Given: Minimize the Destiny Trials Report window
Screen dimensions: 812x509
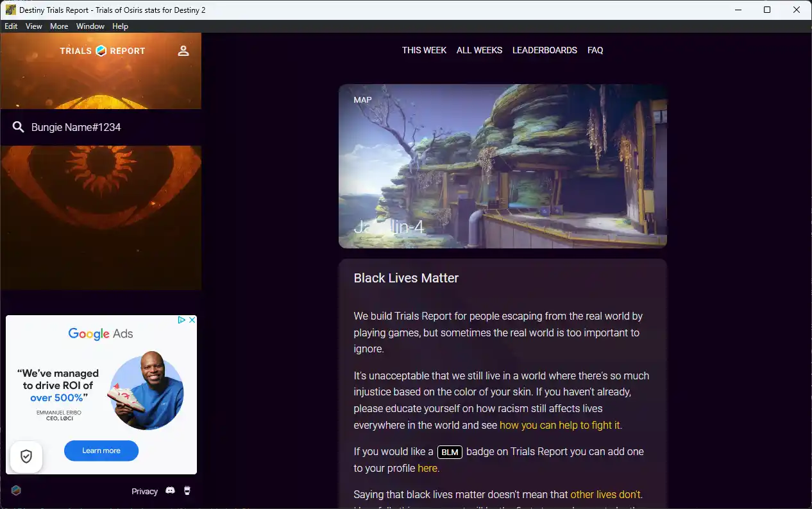Looking at the screenshot, I should pyautogui.click(x=738, y=10).
